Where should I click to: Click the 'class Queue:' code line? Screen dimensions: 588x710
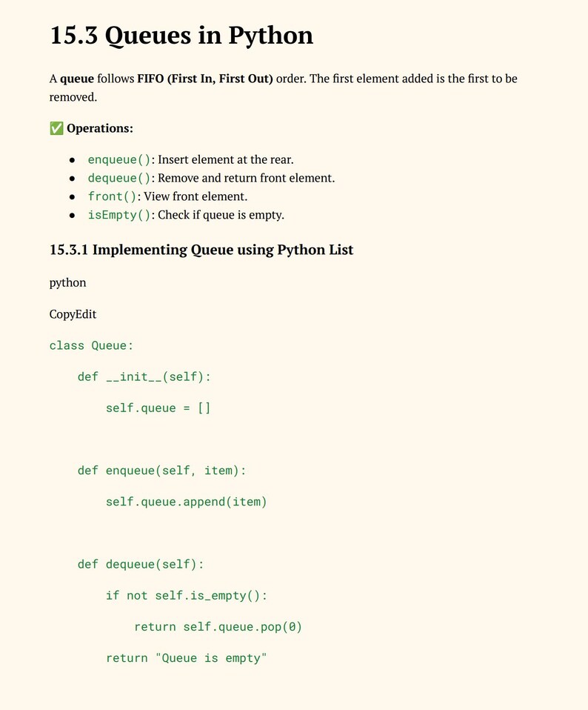tap(91, 345)
